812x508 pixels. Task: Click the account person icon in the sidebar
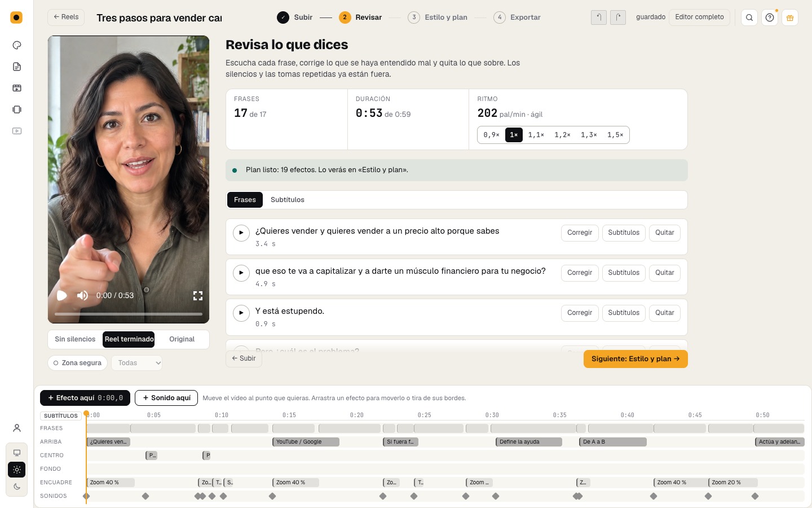[17, 428]
